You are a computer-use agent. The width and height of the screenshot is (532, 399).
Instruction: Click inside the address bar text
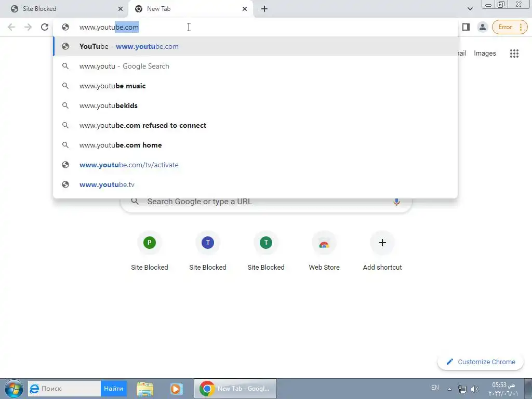109,27
